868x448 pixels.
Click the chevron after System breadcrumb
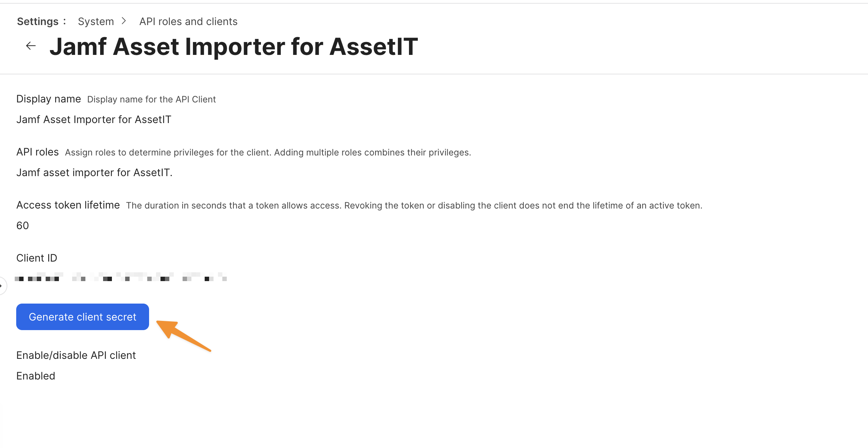124,21
